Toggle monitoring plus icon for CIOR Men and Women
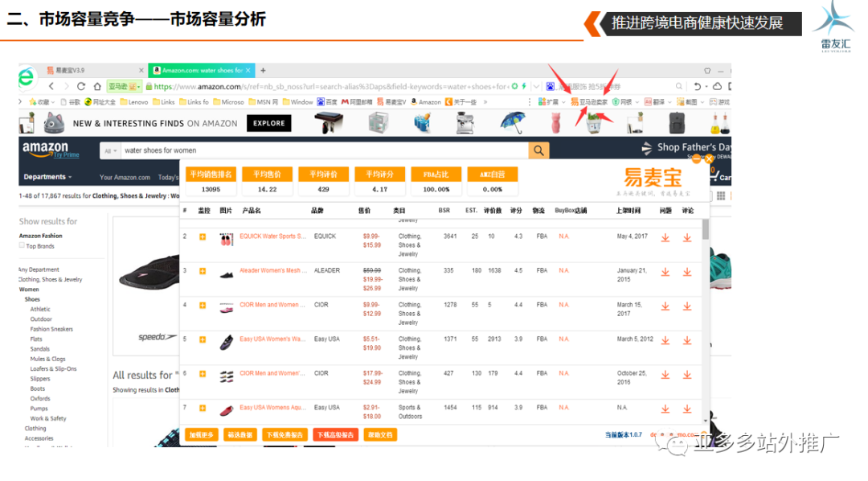Image resolution: width=868 pixels, height=481 pixels. tap(202, 303)
